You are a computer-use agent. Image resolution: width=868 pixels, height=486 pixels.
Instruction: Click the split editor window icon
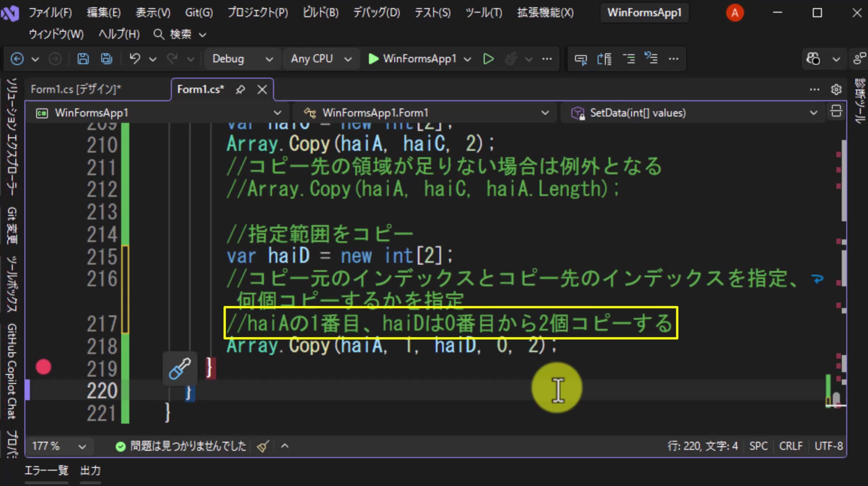[x=836, y=111]
